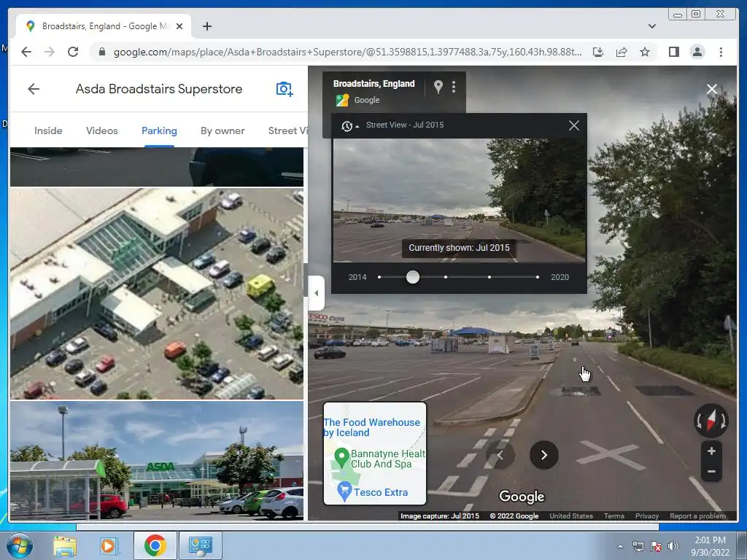Open Windows Media Player from taskbar

coord(108,546)
